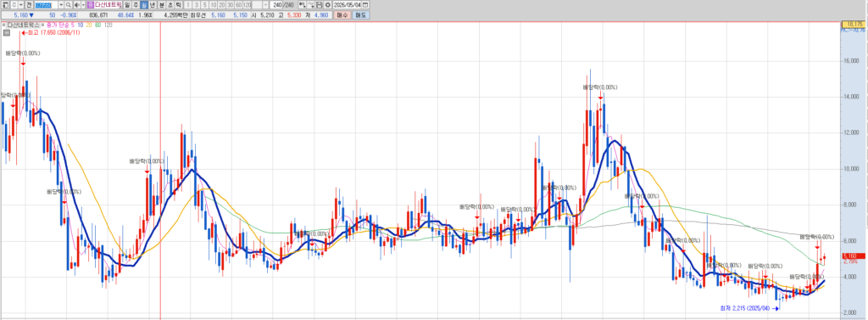Image resolution: width=868 pixels, height=320 pixels.
Task: Click the small square before 다산네트웍스 legend
Action: [3, 25]
